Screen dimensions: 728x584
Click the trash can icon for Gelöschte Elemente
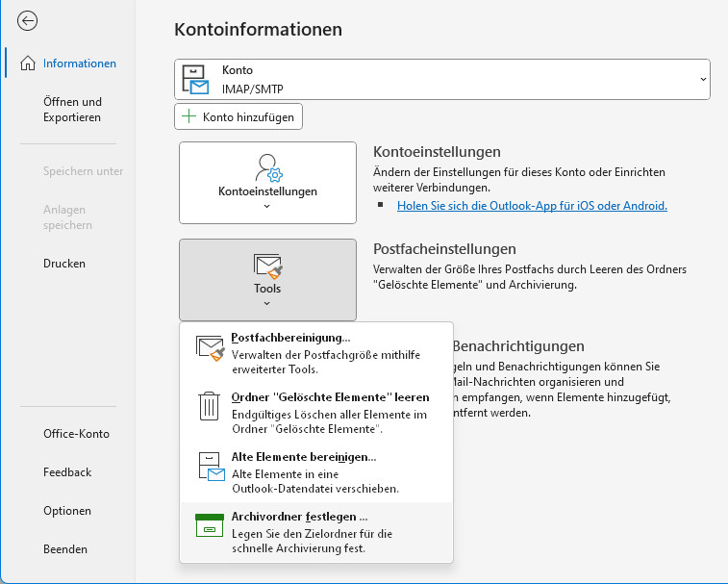[x=209, y=406]
